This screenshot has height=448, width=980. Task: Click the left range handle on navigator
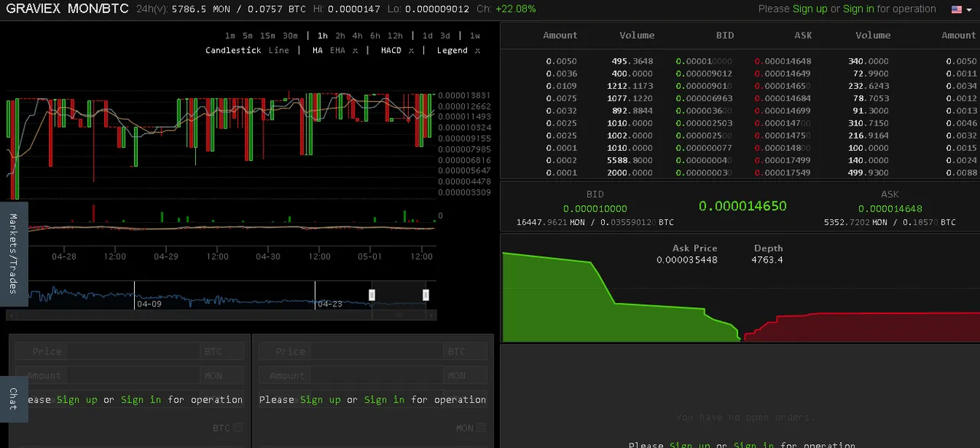tap(372, 295)
